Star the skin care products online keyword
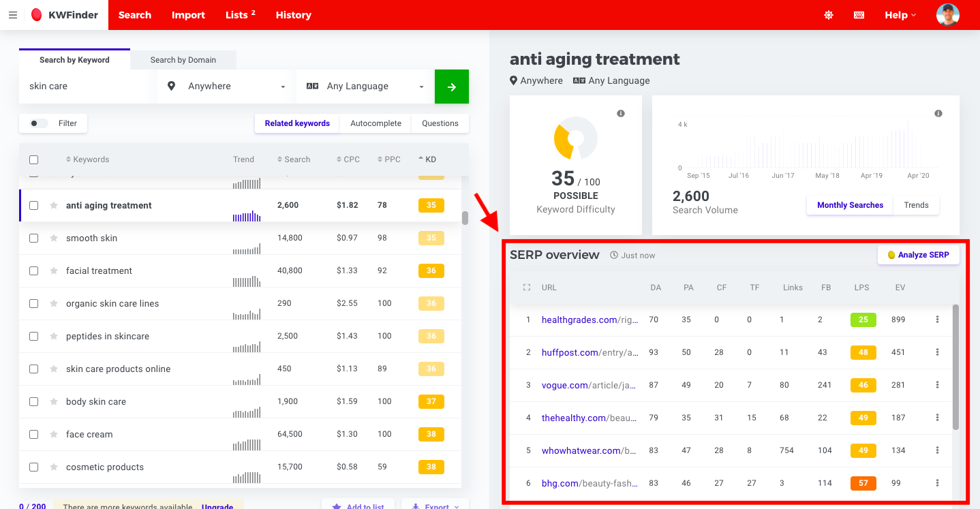Image resolution: width=980 pixels, height=509 pixels. point(54,369)
